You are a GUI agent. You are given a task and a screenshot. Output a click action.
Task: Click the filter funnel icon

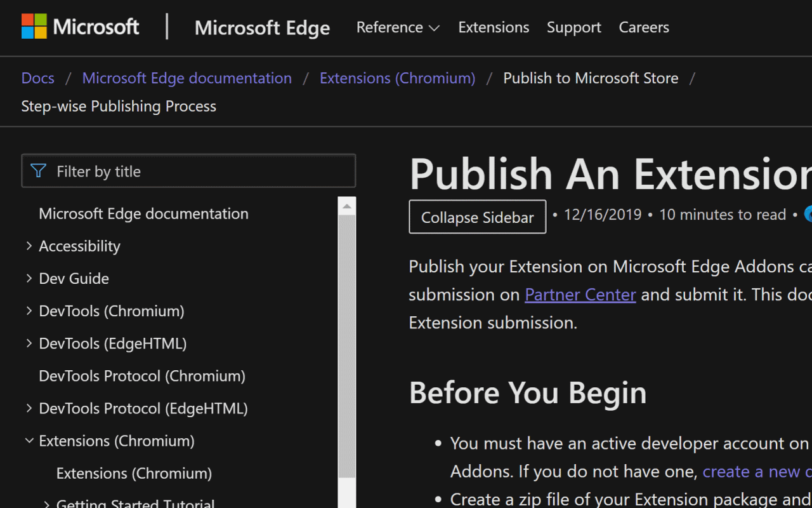(38, 171)
